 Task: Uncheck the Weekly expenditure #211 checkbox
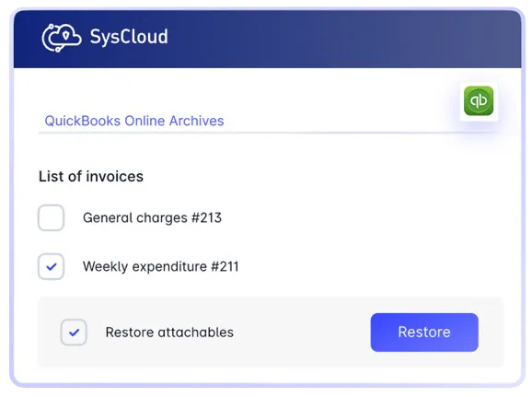coord(51,266)
